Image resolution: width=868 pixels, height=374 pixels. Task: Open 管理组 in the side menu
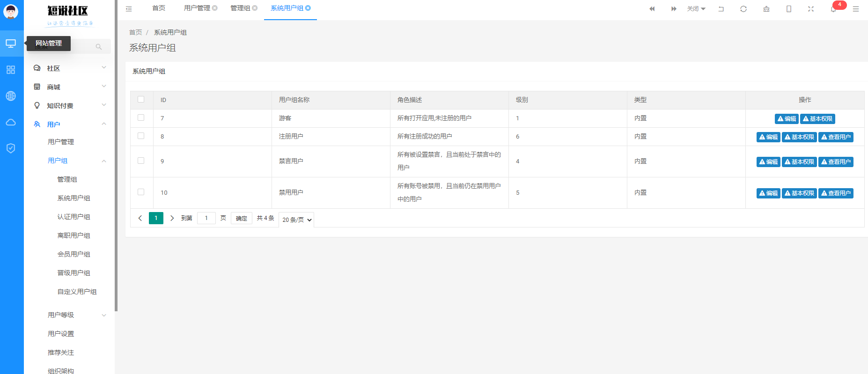[67, 179]
